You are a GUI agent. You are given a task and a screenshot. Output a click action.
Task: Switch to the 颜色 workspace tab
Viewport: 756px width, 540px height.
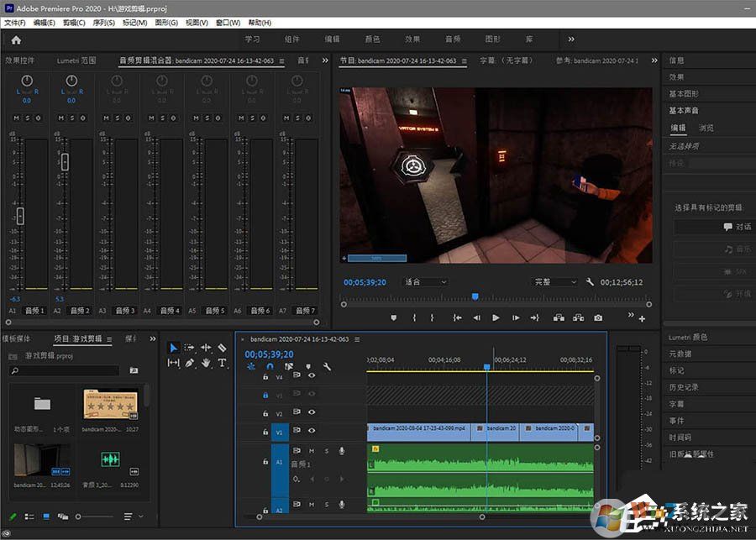[x=372, y=39]
